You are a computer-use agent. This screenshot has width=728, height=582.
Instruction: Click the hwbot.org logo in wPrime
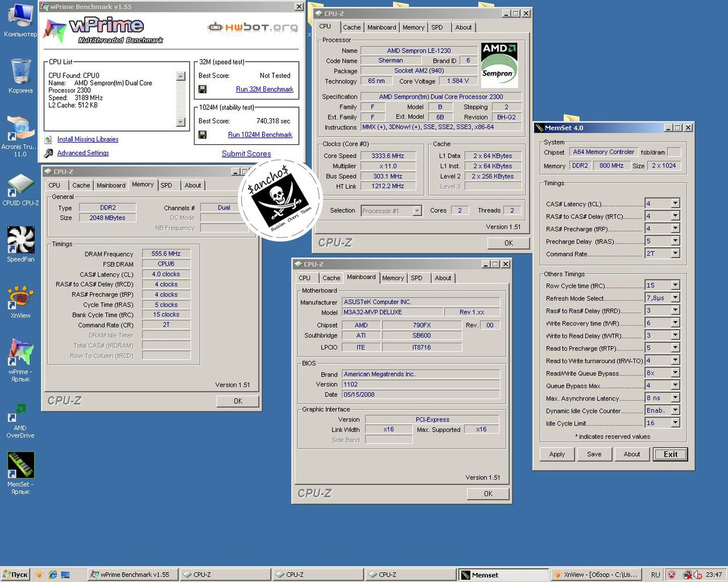(253, 27)
